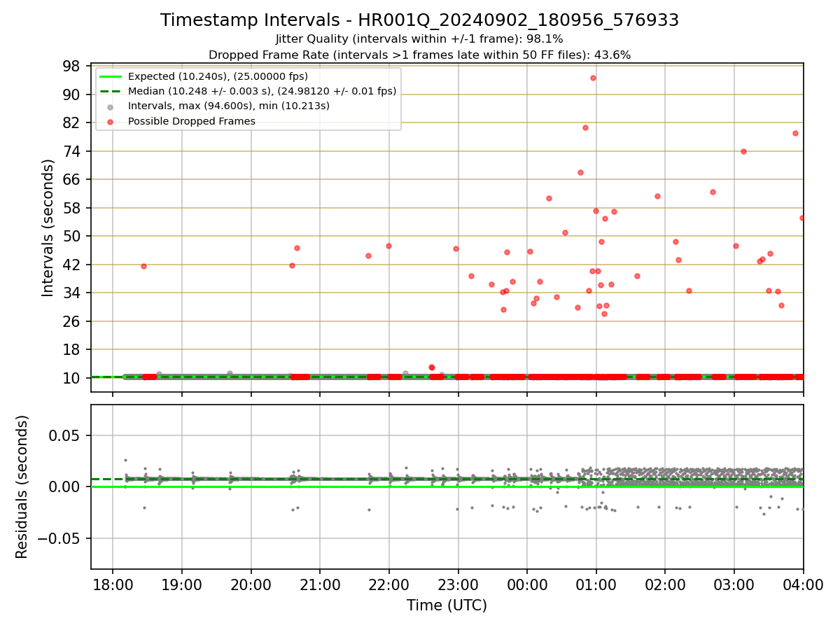Viewport: 840px width, 630px height.
Task: Click the "50" y-axis tick label
Action: pos(73,236)
